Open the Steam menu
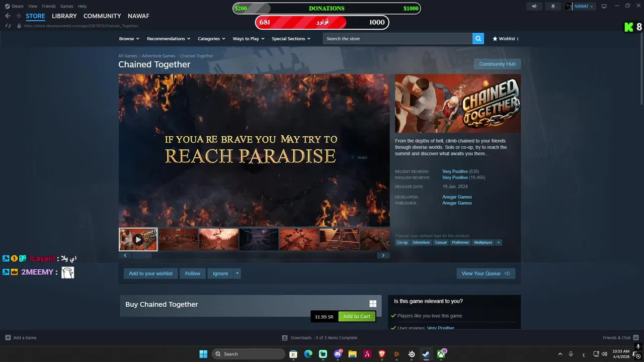The width and height of the screenshot is (644, 362). click(x=18, y=7)
